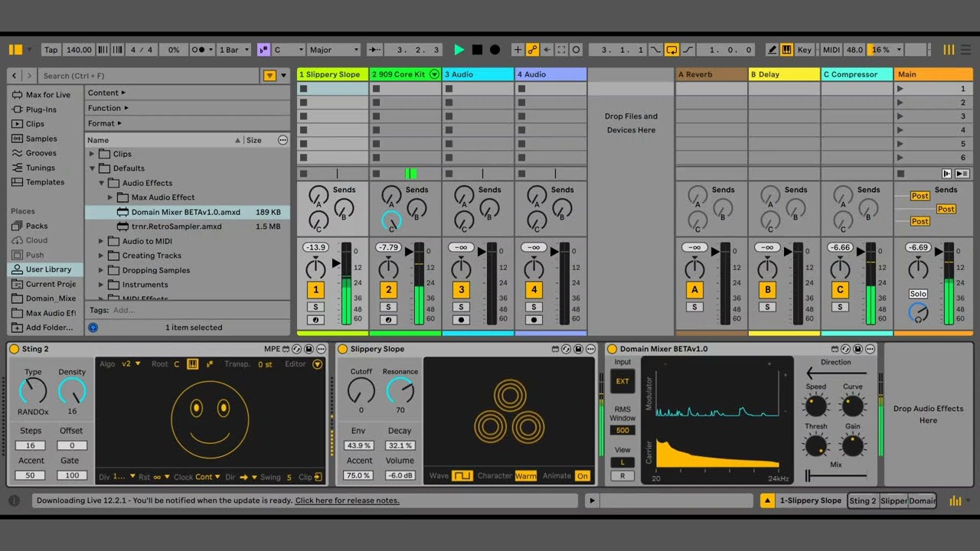The height and width of the screenshot is (551, 980).
Task: Toggle Automation Arm in the transport bar
Action: pos(531,50)
